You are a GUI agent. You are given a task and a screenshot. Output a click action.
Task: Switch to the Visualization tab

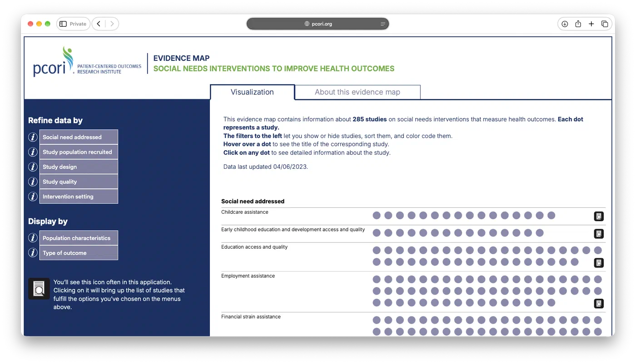click(x=252, y=92)
